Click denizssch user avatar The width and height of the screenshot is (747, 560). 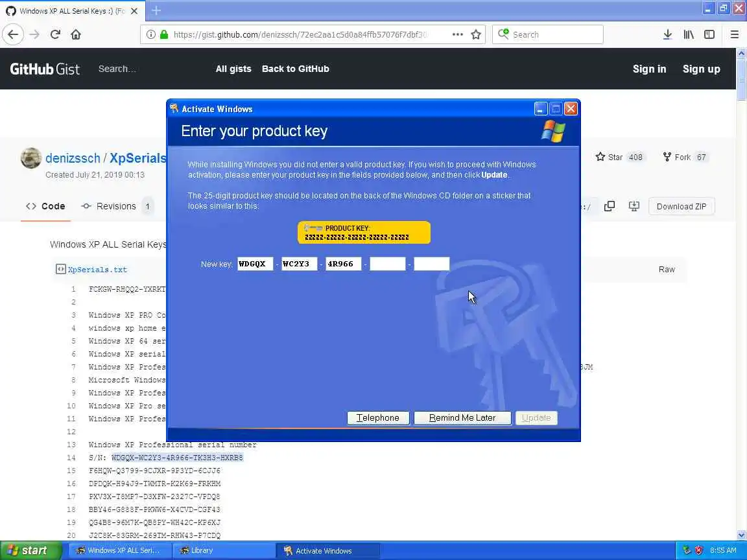31,158
